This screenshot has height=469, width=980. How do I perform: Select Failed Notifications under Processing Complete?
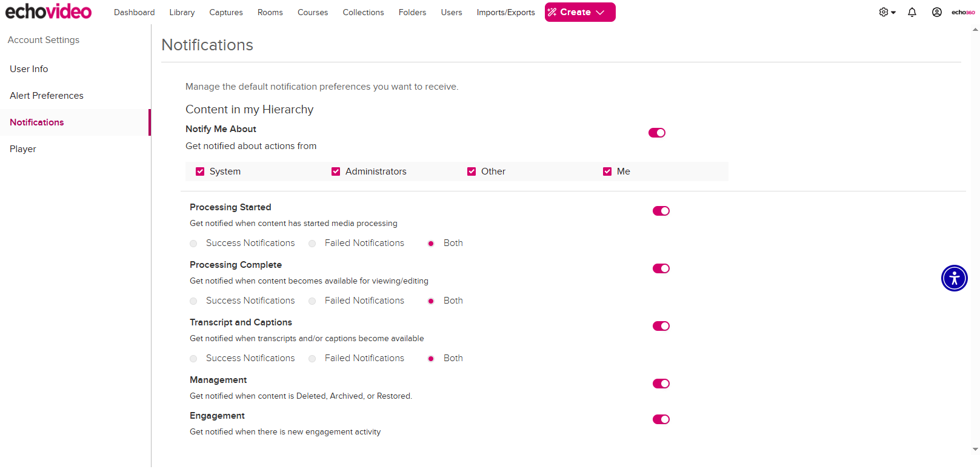[312, 301]
